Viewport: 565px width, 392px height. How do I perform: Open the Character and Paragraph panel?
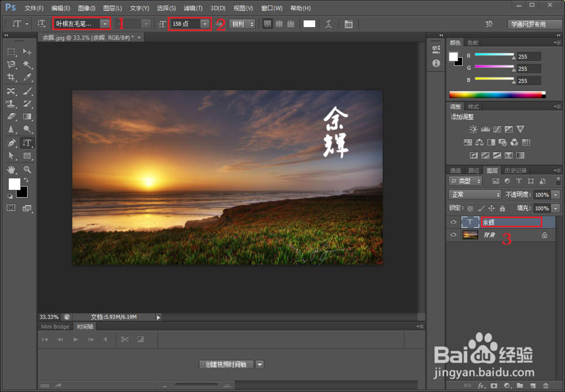(349, 24)
